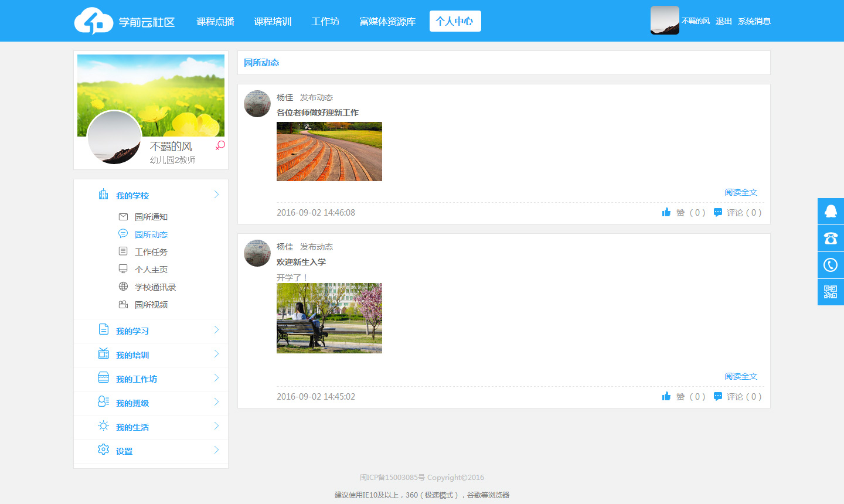Click the clock icon in floating sidebar
This screenshot has height=504, width=844.
coord(831,265)
